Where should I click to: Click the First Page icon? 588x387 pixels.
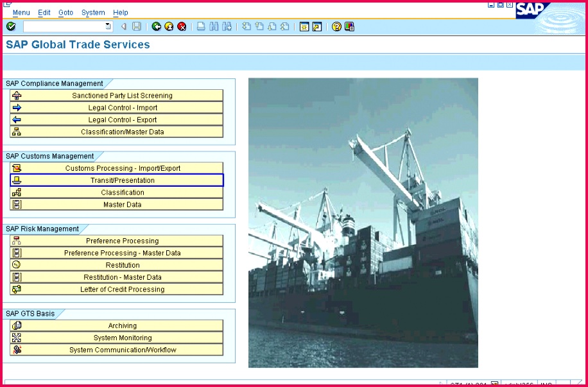click(246, 26)
